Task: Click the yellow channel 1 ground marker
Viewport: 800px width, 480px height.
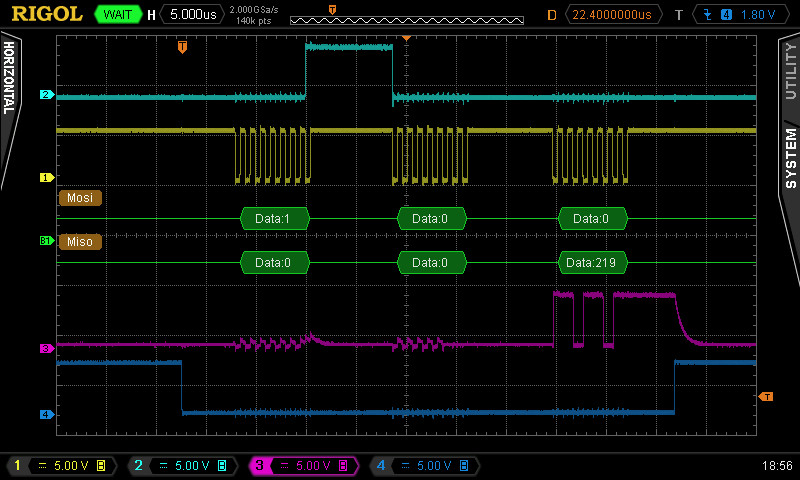Action: (45, 178)
